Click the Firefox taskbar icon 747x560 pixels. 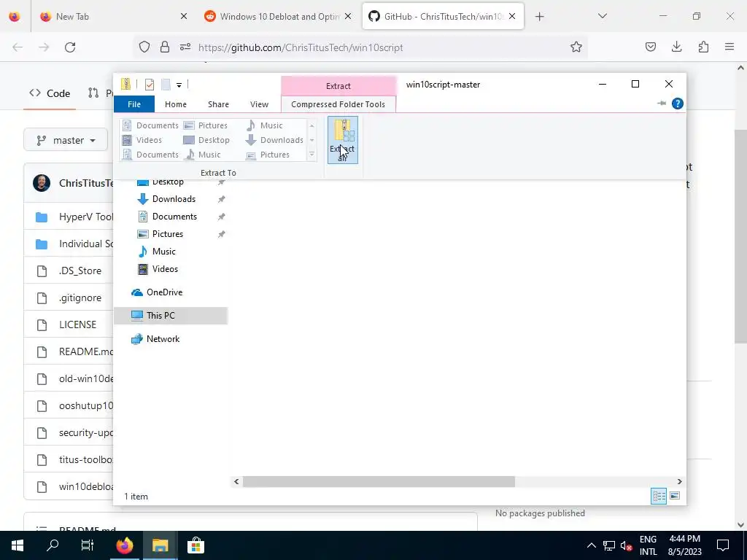click(x=124, y=545)
